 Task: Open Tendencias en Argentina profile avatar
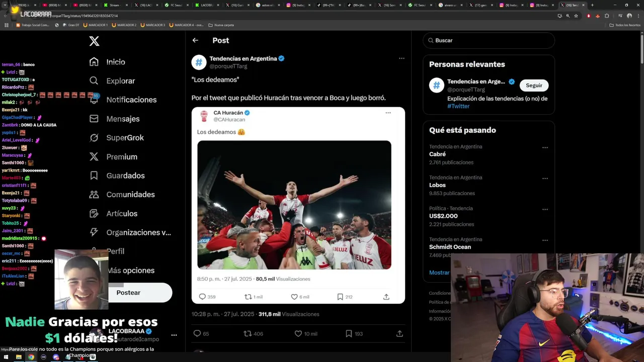[199, 62]
